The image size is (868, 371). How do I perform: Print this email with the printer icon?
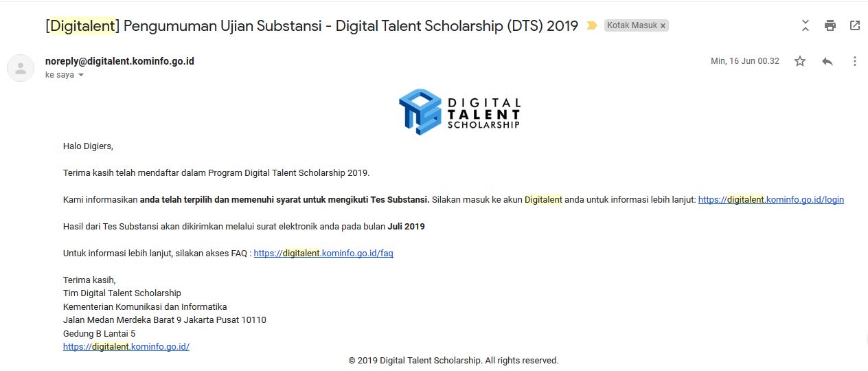[830, 26]
